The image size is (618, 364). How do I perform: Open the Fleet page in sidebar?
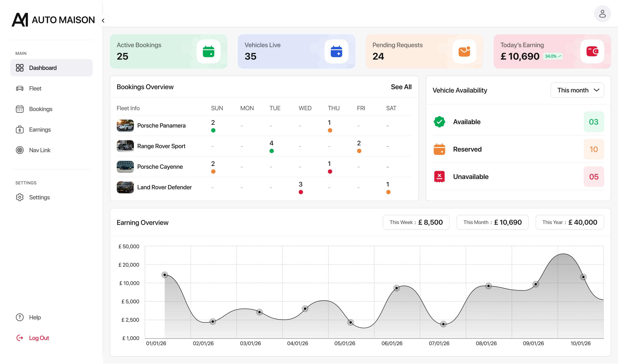(35, 89)
